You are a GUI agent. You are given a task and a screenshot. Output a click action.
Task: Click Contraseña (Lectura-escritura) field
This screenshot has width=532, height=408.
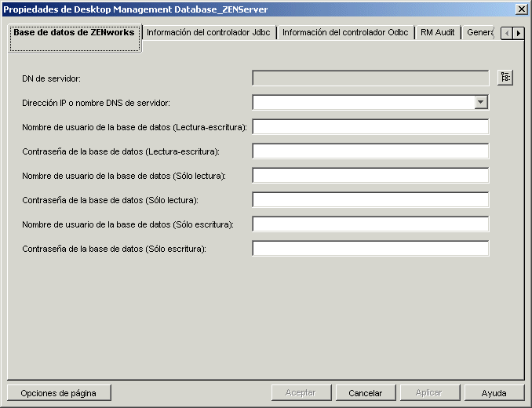point(370,151)
